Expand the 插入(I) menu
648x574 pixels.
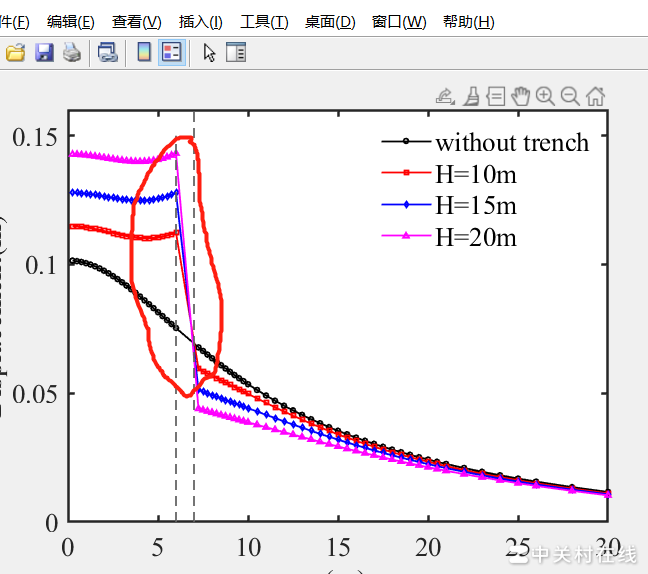(x=201, y=22)
